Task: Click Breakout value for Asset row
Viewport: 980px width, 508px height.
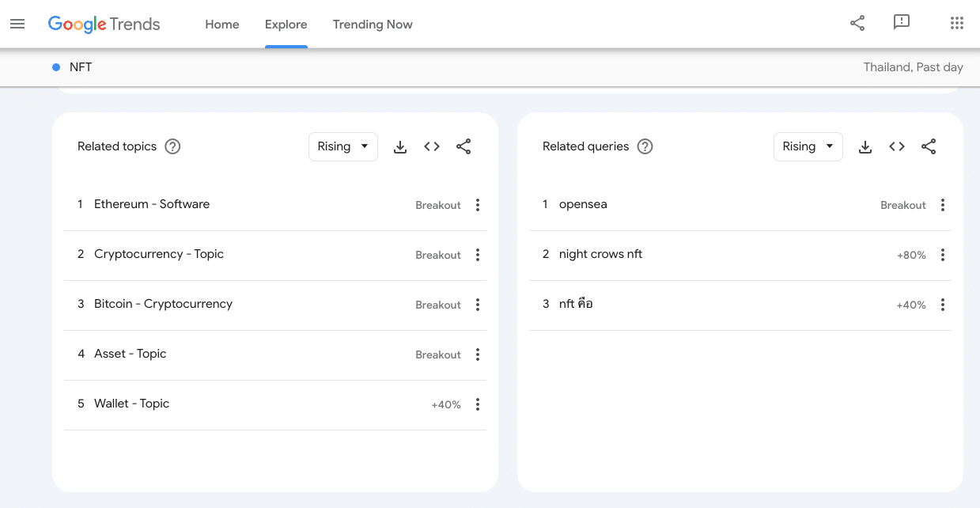Action: tap(438, 354)
